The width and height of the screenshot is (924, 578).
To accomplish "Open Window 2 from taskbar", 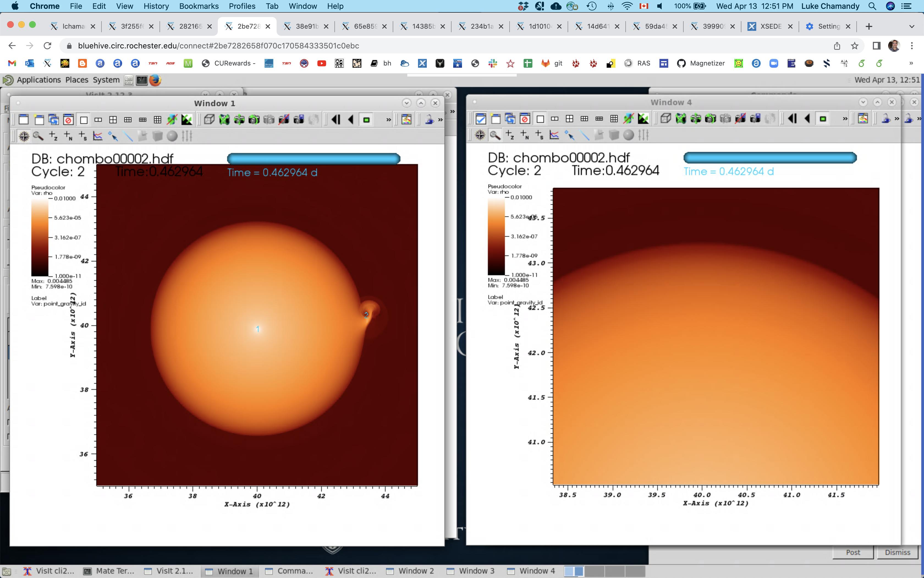I will 411,571.
